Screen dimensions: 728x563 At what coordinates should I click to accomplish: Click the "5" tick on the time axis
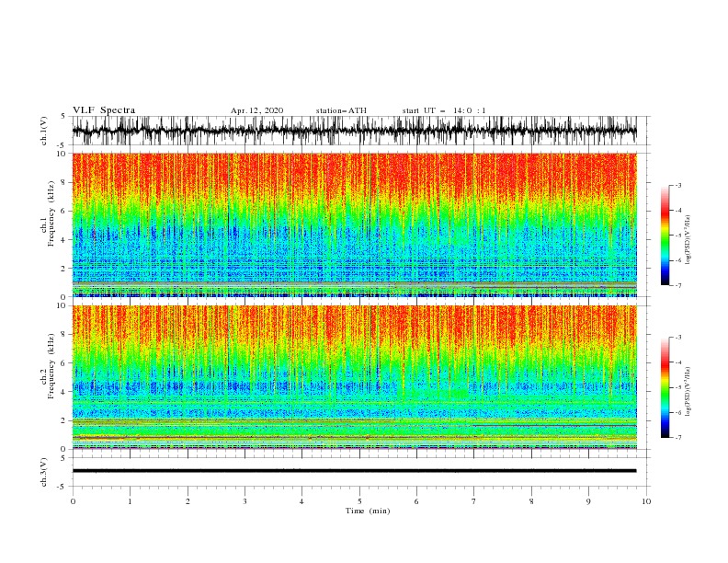point(359,501)
